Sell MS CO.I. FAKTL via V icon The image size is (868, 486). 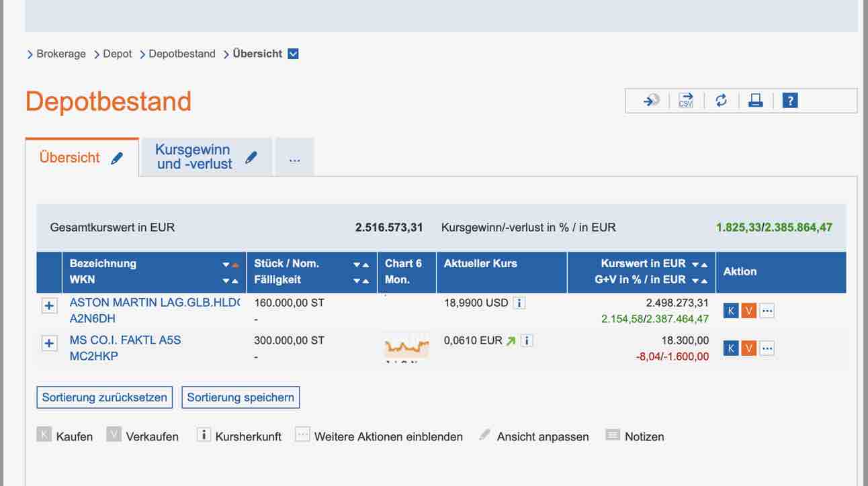(x=748, y=348)
